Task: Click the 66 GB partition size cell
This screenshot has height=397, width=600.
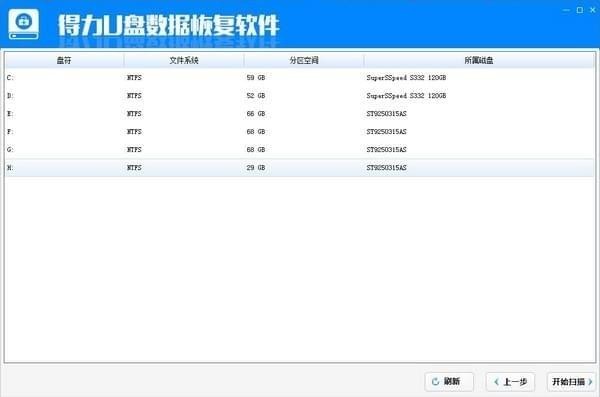Action: 256,114
